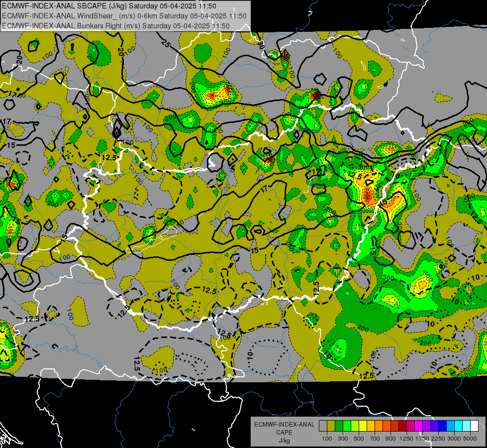Select the bright green legend swatch
The image size is (487, 448).
(347, 426)
